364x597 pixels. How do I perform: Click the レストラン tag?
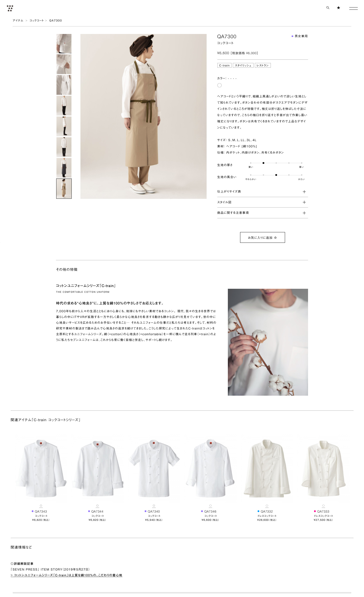263,65
